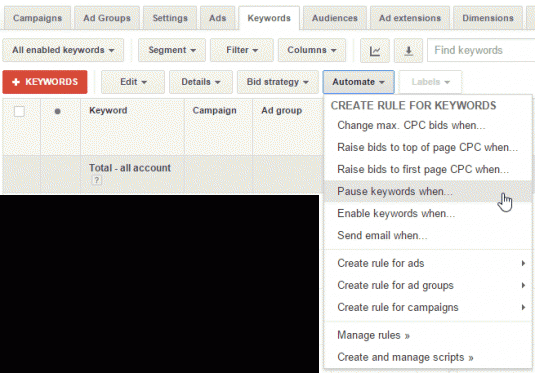Open the Segment dropdown

172,50
